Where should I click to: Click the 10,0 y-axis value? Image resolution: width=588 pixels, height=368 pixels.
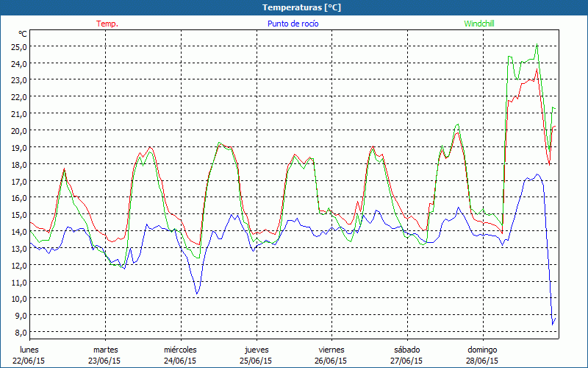pos(18,298)
